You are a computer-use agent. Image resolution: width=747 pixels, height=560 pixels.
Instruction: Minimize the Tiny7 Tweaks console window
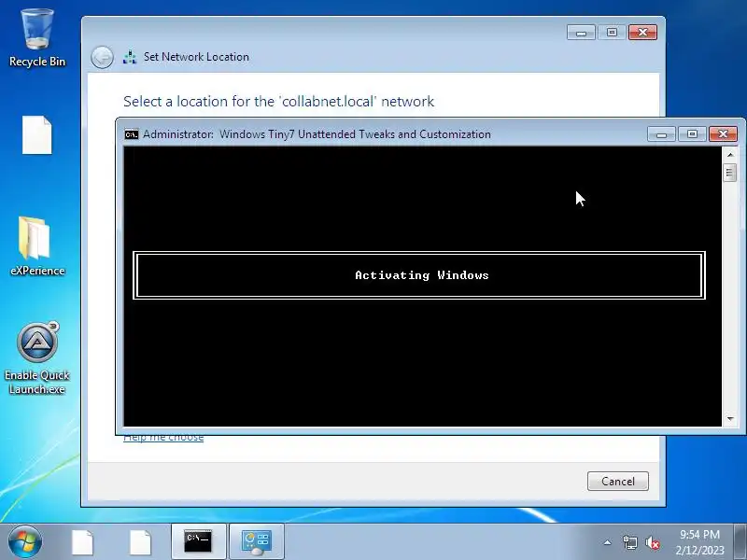[x=661, y=133]
